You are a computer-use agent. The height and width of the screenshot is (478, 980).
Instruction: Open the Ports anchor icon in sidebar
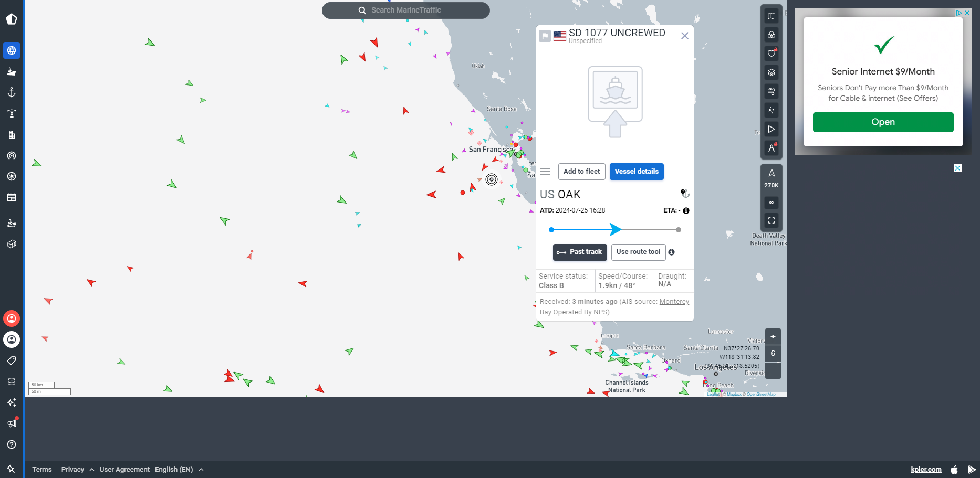tap(12, 92)
